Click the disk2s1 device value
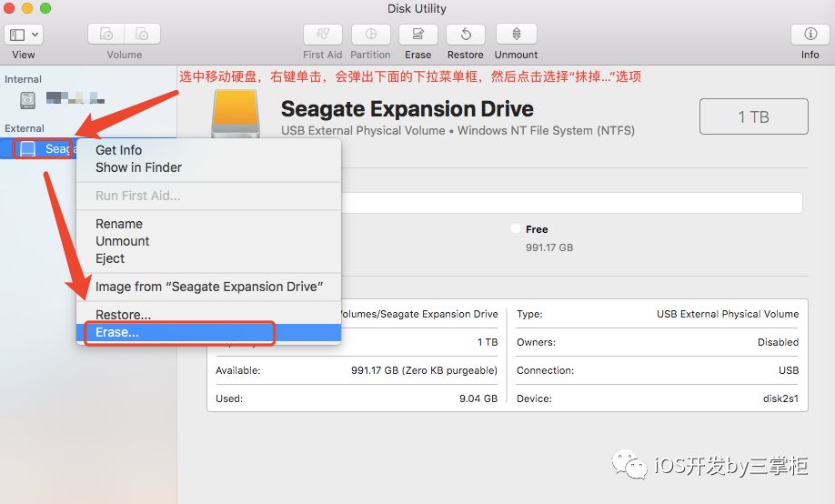The width and height of the screenshot is (835, 504). (x=780, y=398)
